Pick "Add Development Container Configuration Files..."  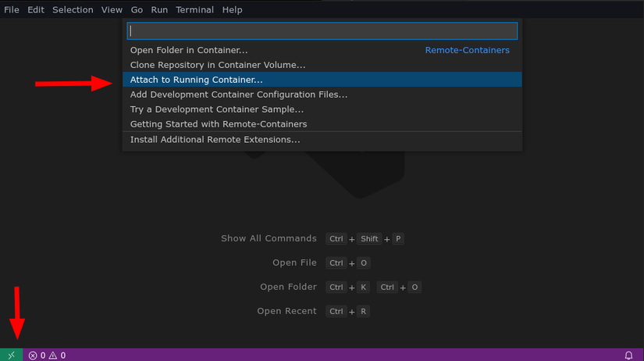tap(239, 95)
